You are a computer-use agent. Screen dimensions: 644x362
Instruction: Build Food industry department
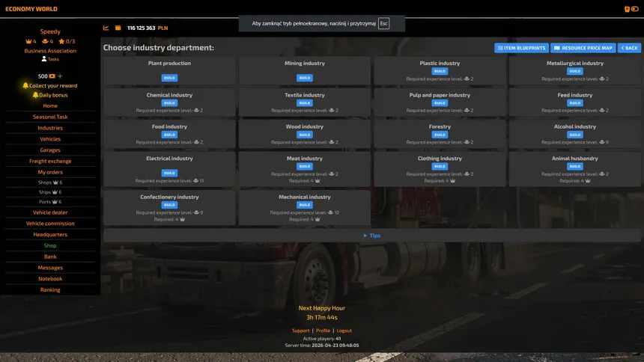pos(169,135)
